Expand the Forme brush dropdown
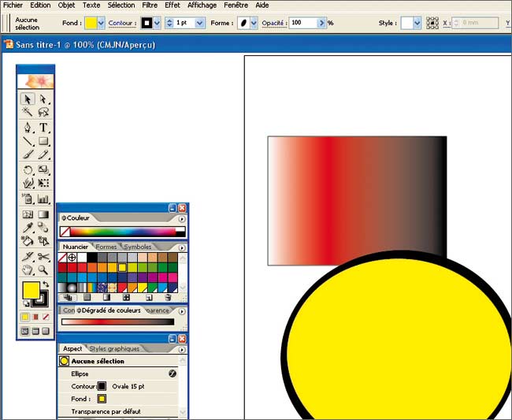The image size is (512, 420). point(254,23)
